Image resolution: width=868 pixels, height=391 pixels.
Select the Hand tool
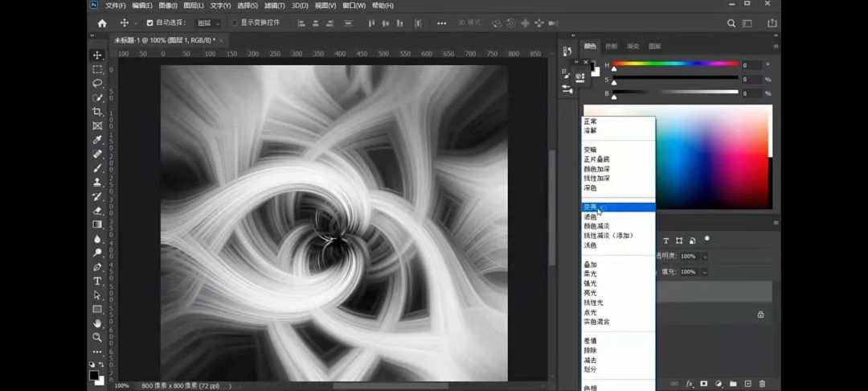(97, 323)
